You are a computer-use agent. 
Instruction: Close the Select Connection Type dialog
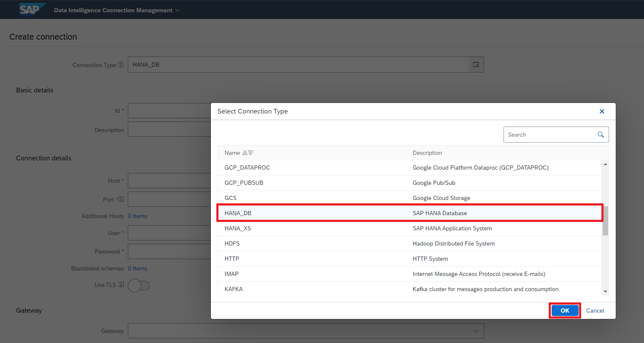(602, 111)
